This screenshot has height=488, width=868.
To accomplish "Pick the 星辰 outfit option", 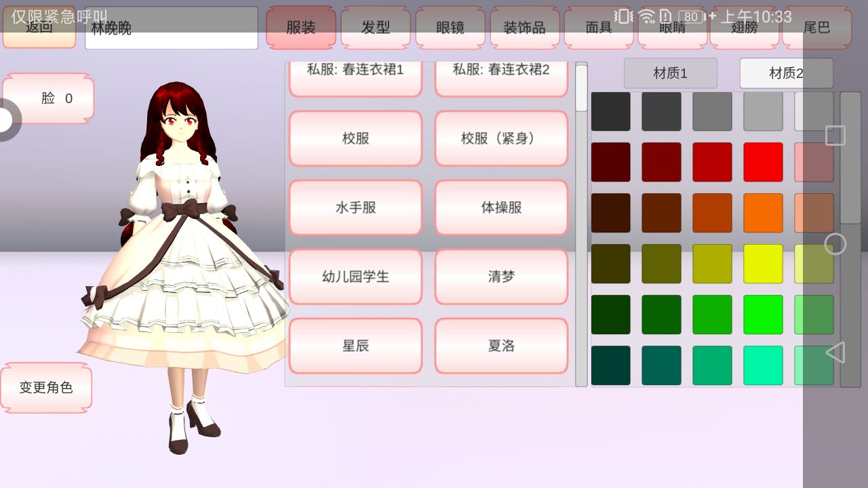I will point(355,346).
